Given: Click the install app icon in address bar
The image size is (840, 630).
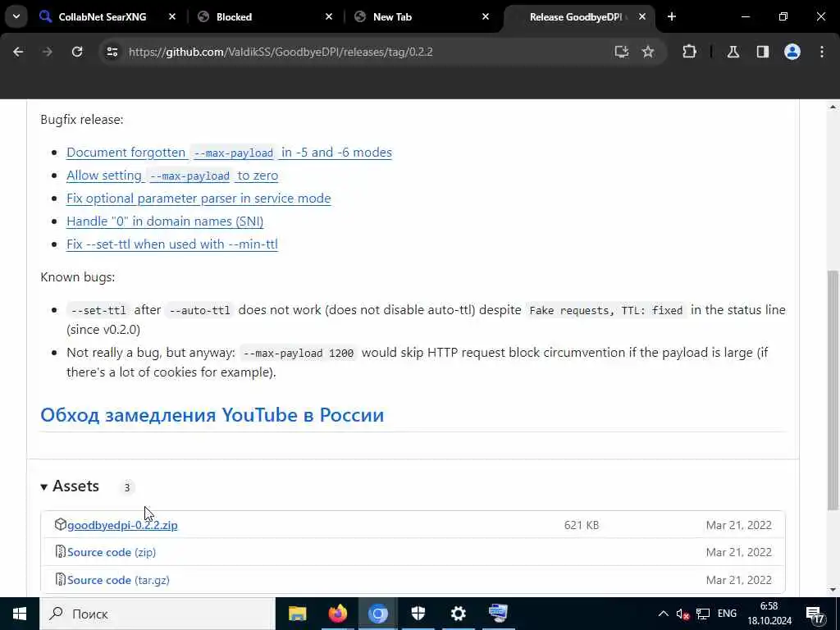Looking at the screenshot, I should pyautogui.click(x=622, y=52).
